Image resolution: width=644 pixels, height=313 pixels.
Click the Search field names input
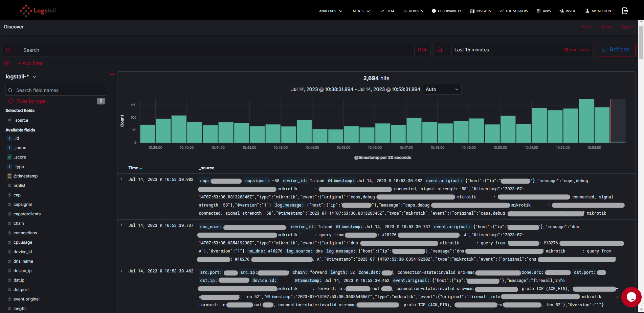[56, 90]
